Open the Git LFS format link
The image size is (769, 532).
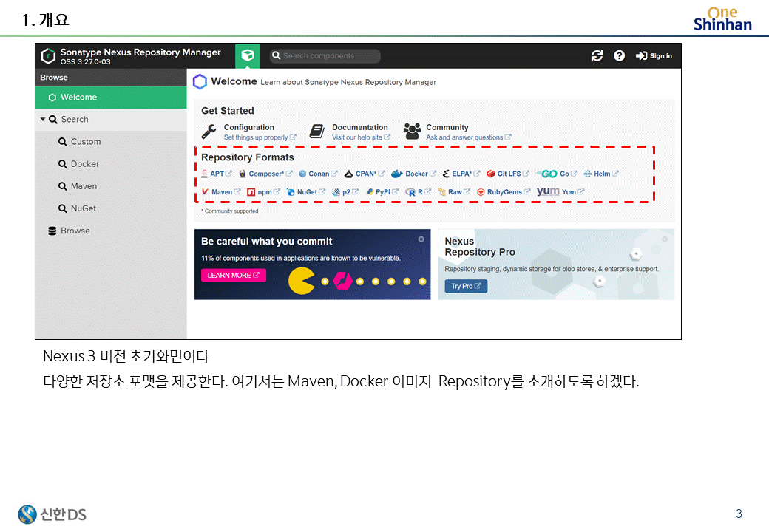coord(507,174)
